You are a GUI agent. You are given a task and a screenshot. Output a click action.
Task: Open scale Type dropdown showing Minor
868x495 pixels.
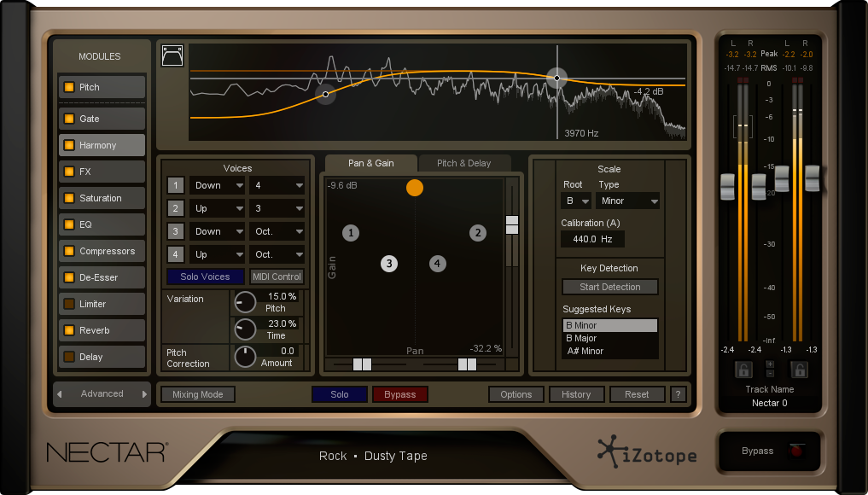point(627,201)
